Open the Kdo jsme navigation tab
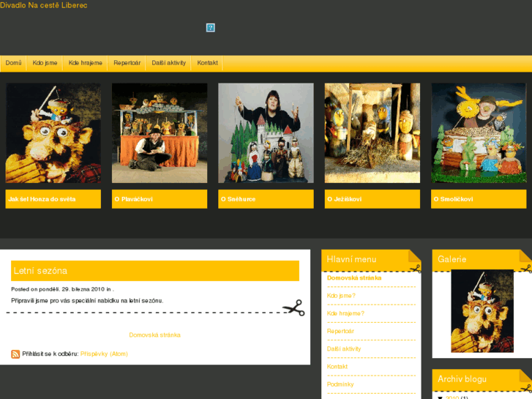The height and width of the screenshot is (399, 532). click(45, 63)
